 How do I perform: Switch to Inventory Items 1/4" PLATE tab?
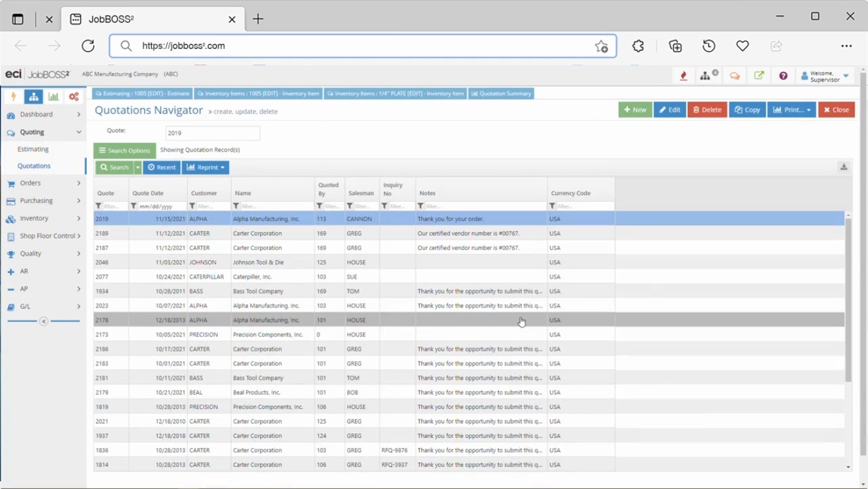click(x=396, y=94)
